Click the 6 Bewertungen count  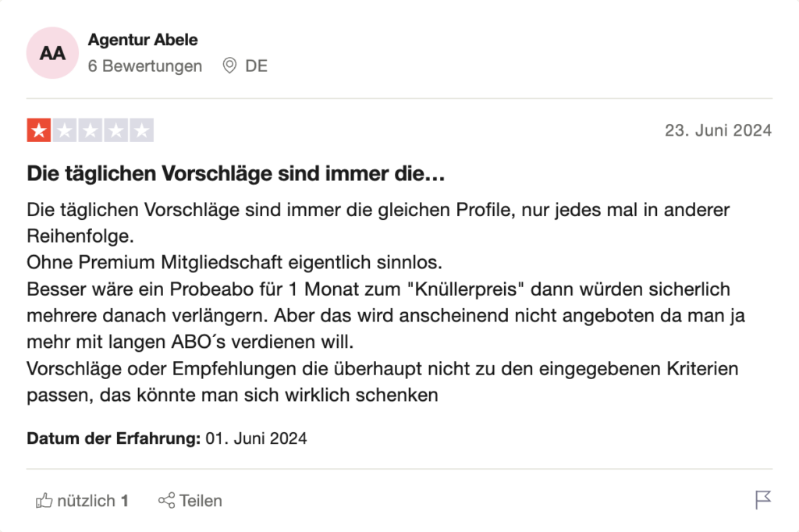tap(144, 66)
